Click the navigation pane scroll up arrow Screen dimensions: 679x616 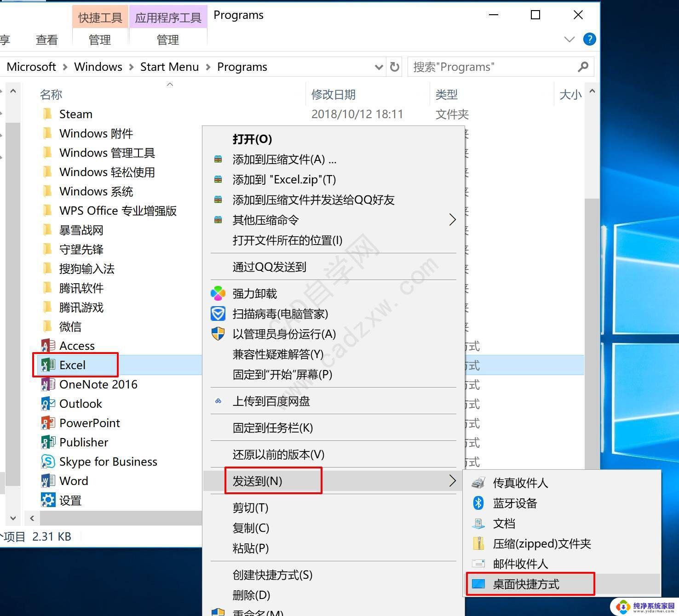(13, 91)
